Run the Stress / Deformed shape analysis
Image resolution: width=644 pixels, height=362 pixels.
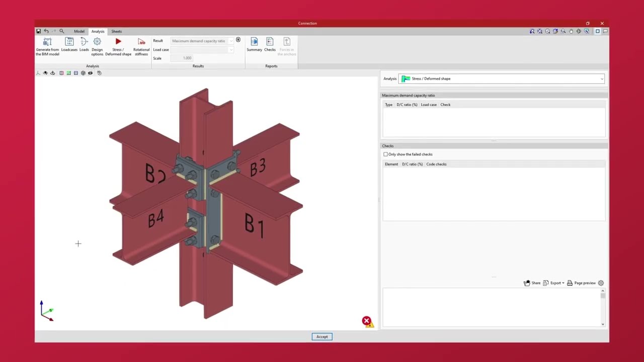[118, 46]
